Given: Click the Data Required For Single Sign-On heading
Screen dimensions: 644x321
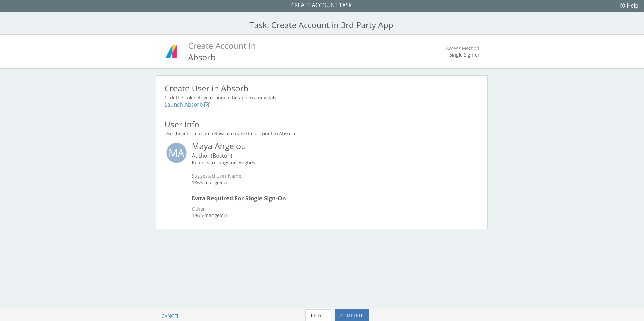Looking at the screenshot, I should pyautogui.click(x=239, y=198).
